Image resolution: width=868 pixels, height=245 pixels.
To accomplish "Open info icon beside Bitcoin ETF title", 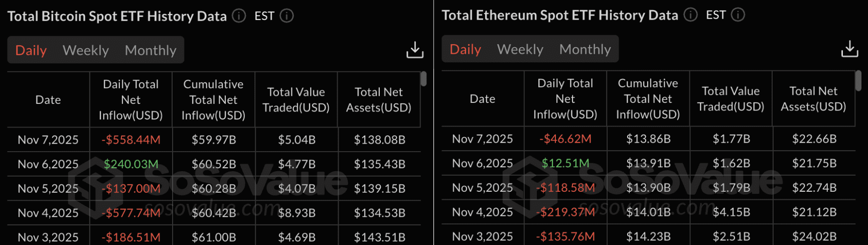I will click(239, 16).
